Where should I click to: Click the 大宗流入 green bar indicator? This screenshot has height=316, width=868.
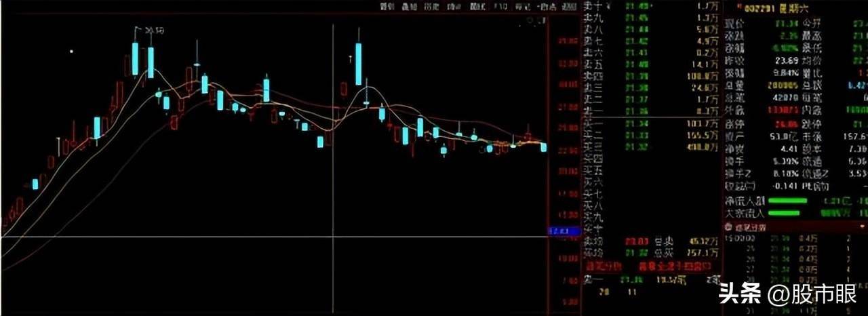pyautogui.click(x=784, y=213)
